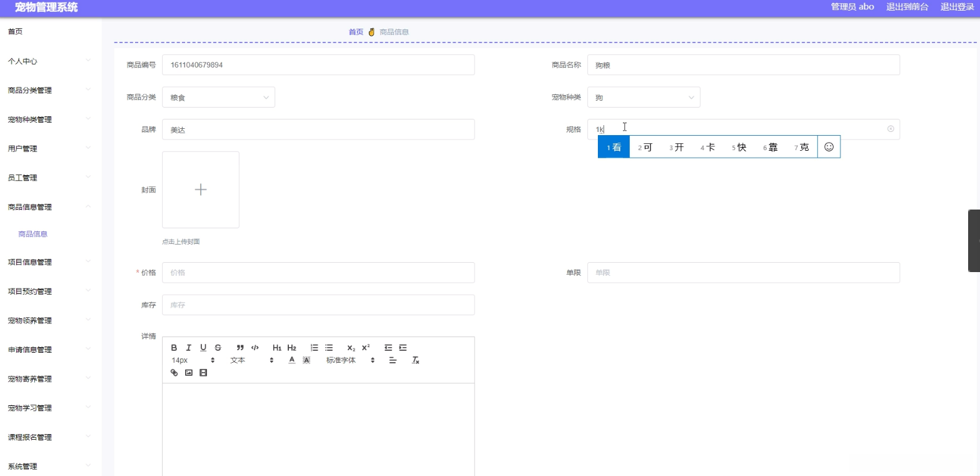Open the 文本 heading style dropdown
This screenshot has height=476, width=980.
pos(252,360)
